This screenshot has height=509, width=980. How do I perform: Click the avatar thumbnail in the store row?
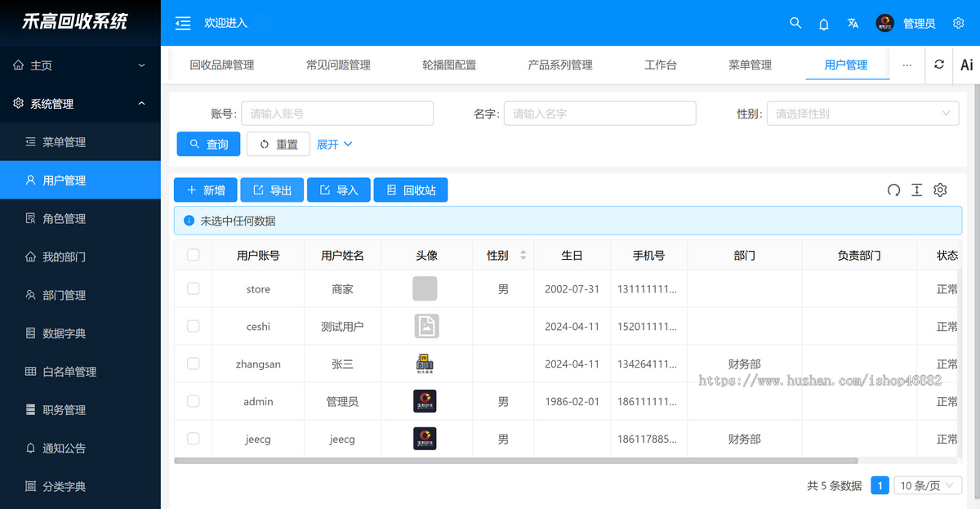(x=425, y=288)
